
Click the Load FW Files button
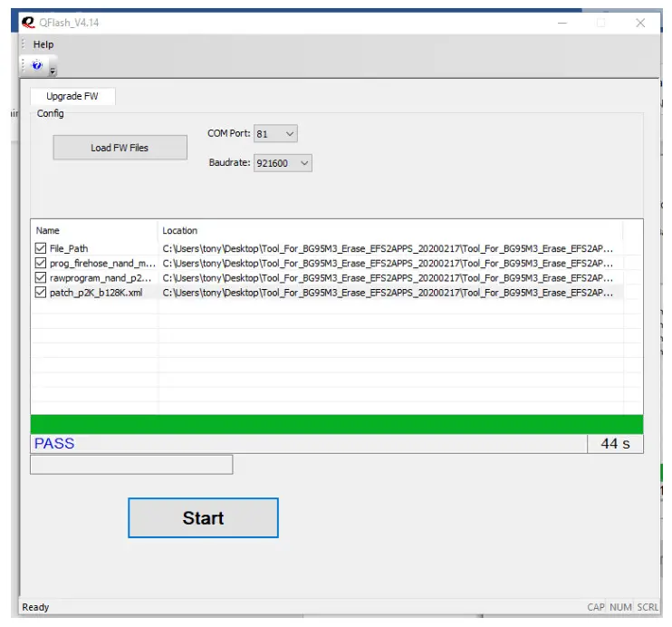point(120,148)
